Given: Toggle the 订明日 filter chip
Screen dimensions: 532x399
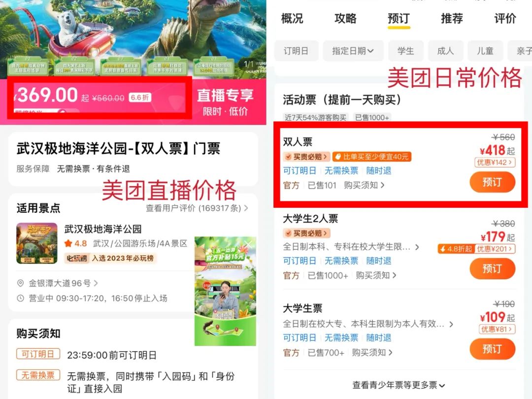Looking at the screenshot, I should [296, 51].
